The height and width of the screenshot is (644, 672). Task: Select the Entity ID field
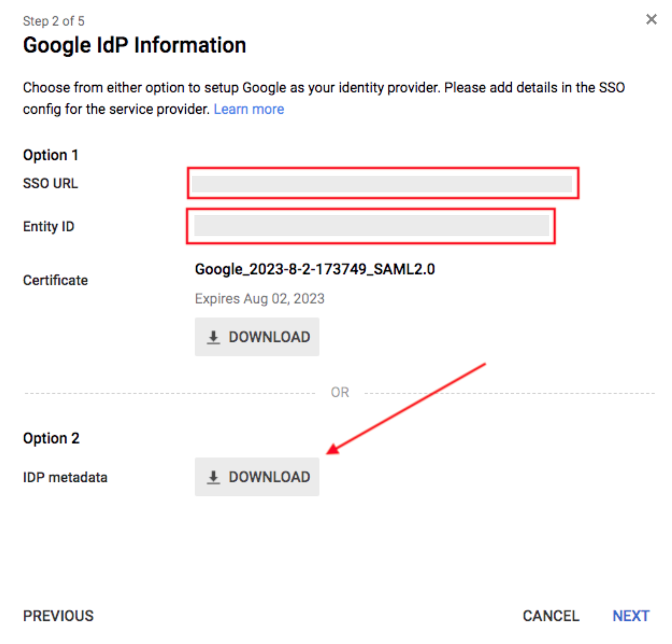pyautogui.click(x=372, y=226)
